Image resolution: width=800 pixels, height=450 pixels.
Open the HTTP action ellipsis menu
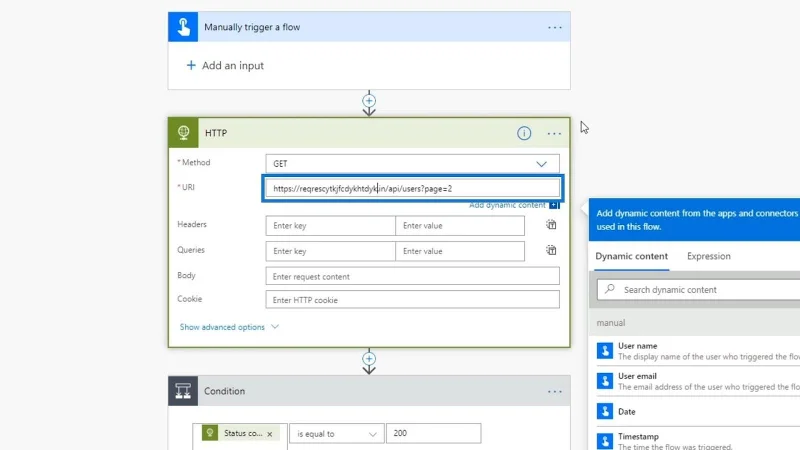pos(554,134)
